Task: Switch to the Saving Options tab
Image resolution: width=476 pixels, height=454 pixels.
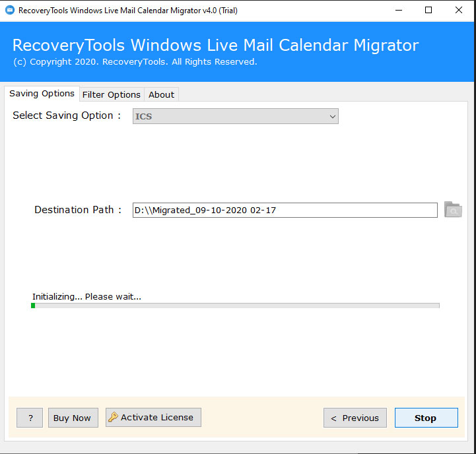Action: pyautogui.click(x=42, y=94)
